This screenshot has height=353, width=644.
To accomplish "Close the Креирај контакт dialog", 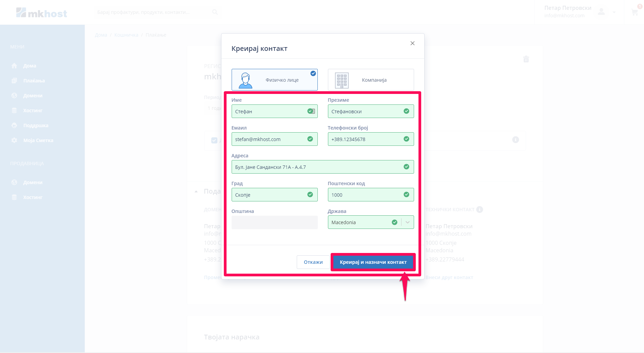I will 412,43.
